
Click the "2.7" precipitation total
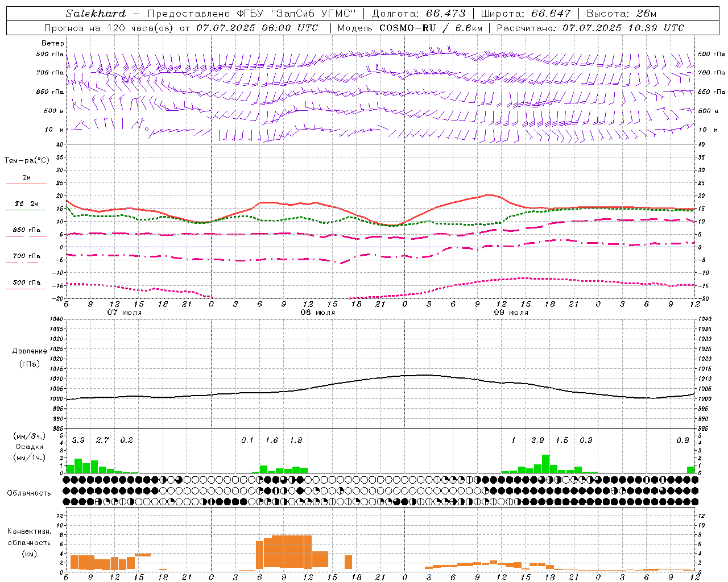(x=102, y=440)
